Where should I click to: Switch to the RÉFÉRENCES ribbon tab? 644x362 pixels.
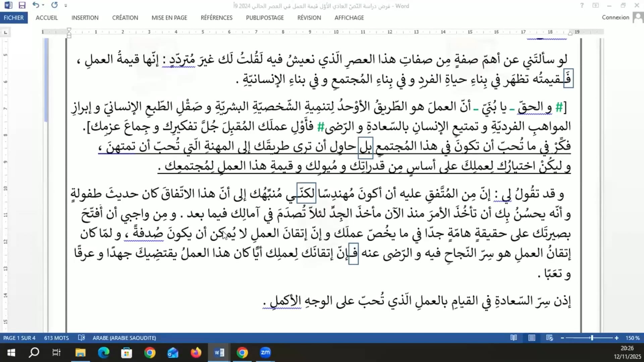216,18
